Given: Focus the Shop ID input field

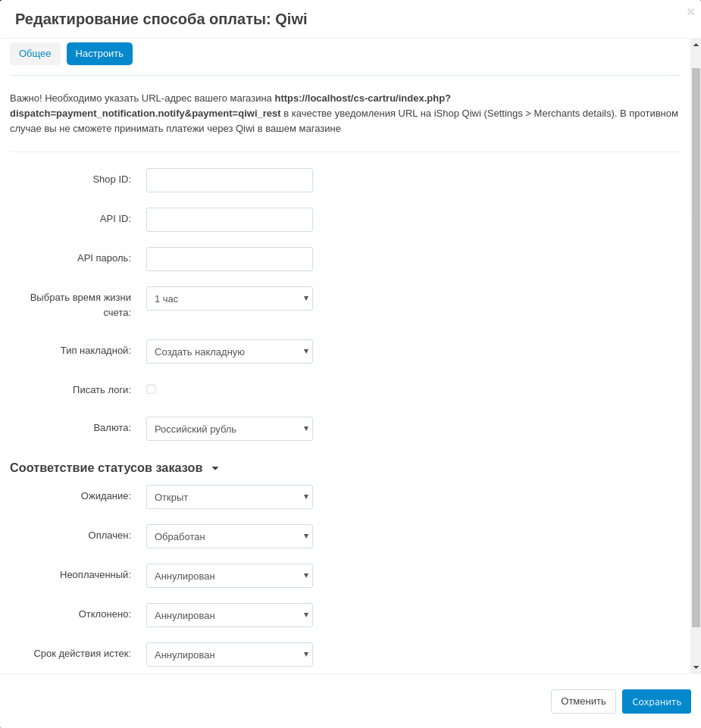Looking at the screenshot, I should pos(230,180).
